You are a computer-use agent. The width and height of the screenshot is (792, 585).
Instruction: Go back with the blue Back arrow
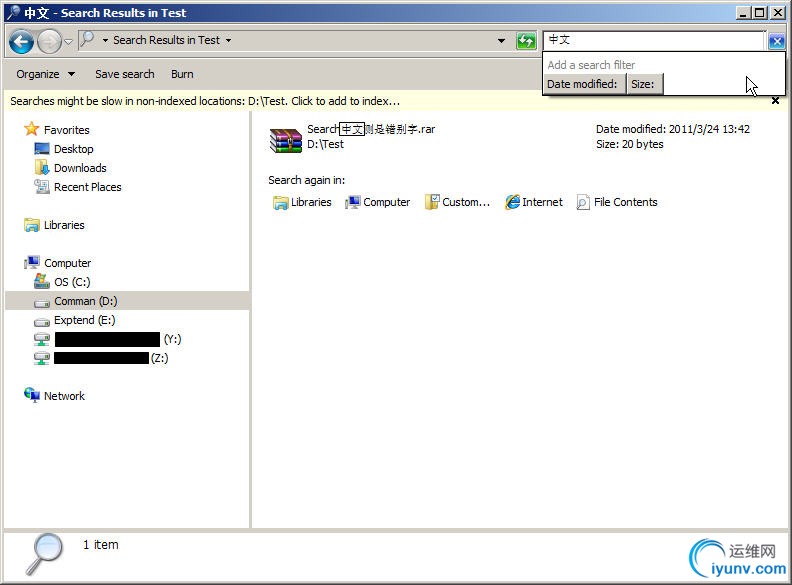point(21,41)
